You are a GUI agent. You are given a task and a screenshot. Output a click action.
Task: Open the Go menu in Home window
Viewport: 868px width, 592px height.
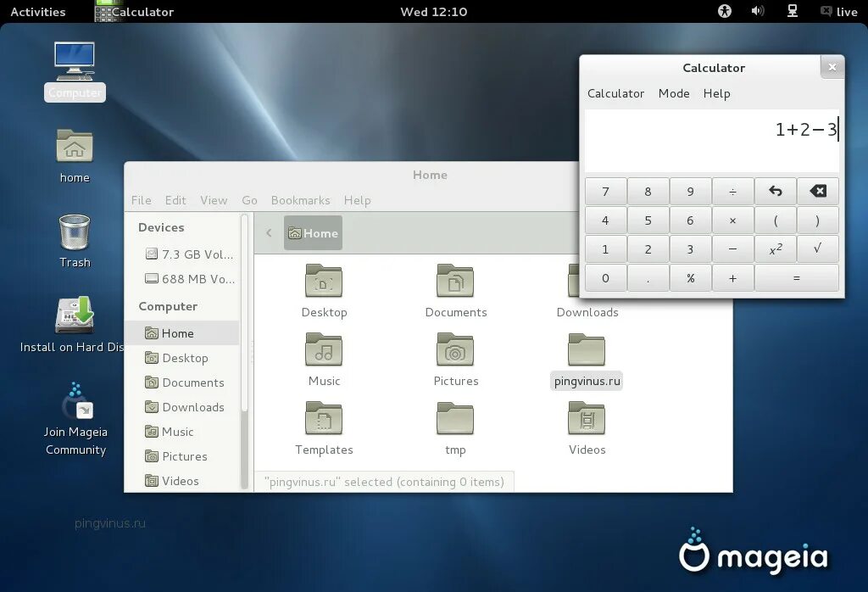click(249, 200)
